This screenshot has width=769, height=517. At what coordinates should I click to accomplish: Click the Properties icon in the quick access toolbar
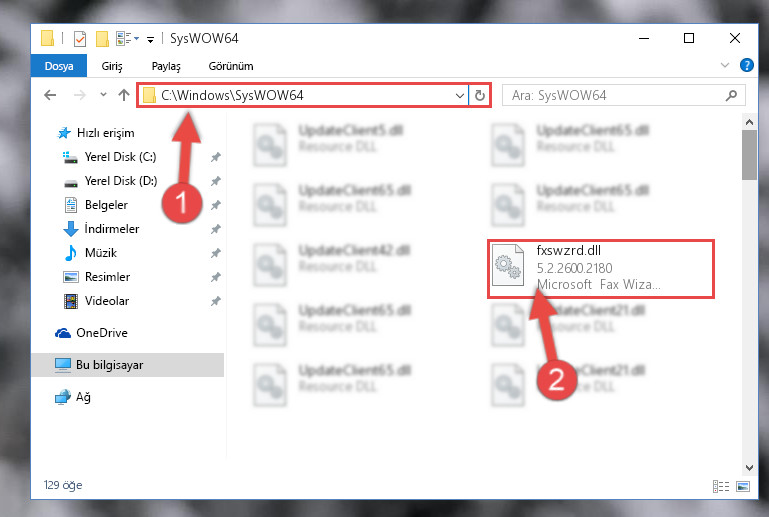[79, 39]
